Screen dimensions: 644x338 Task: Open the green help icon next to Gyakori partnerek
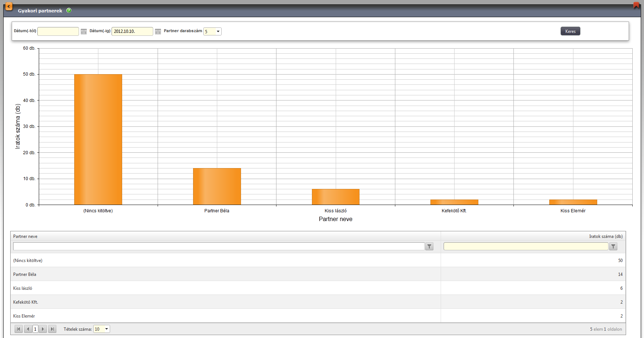point(69,11)
